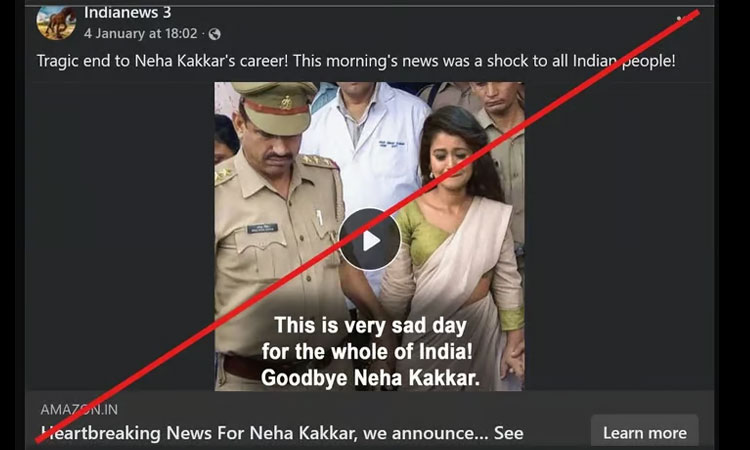
Task: Open the Indianews 3 profile avatar
Action: (56, 22)
